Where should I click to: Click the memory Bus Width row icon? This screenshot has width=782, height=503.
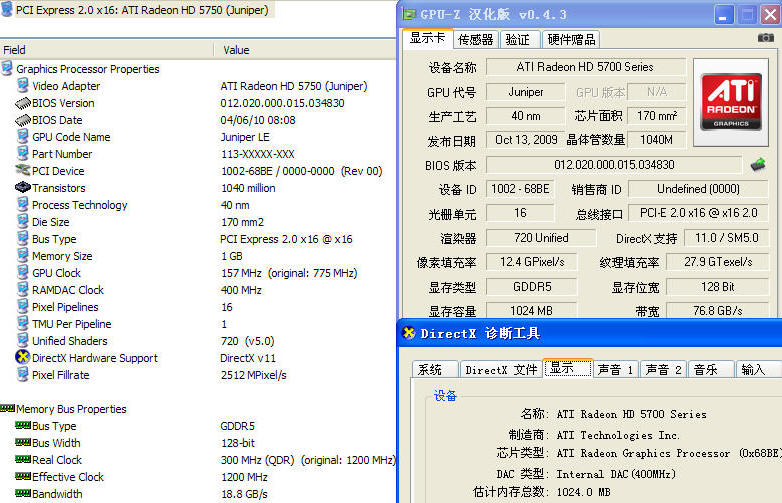23,442
